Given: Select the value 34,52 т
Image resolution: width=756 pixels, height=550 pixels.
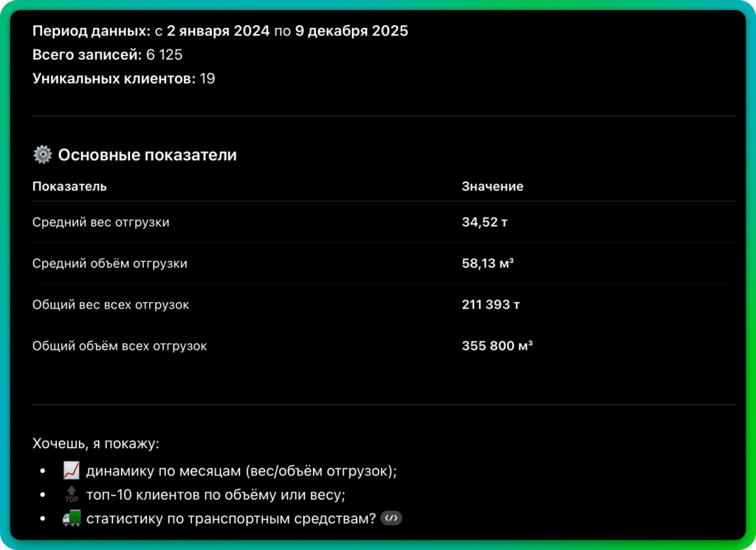Looking at the screenshot, I should tap(484, 222).
